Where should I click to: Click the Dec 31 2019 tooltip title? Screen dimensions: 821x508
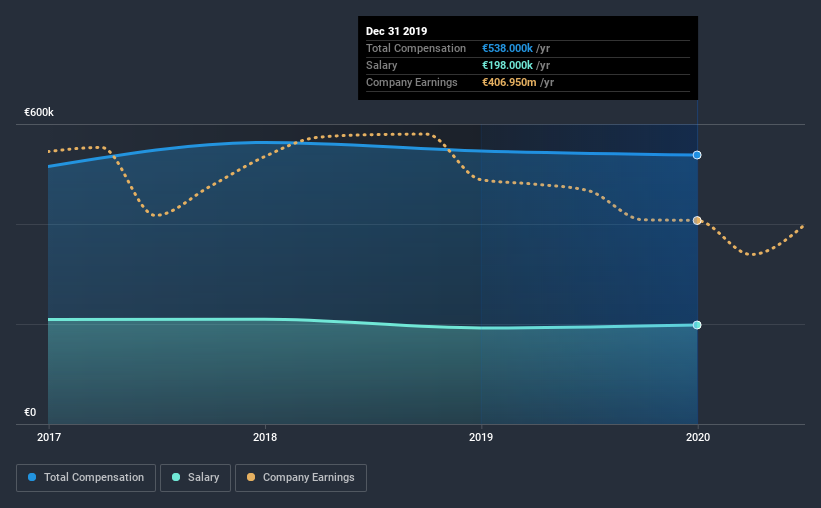coord(396,31)
